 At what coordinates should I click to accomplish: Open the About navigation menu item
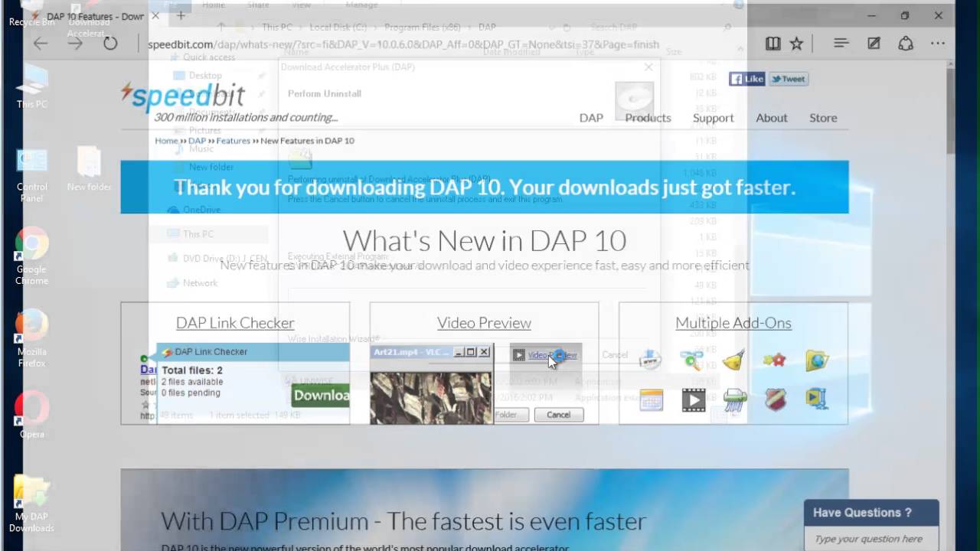pyautogui.click(x=772, y=118)
